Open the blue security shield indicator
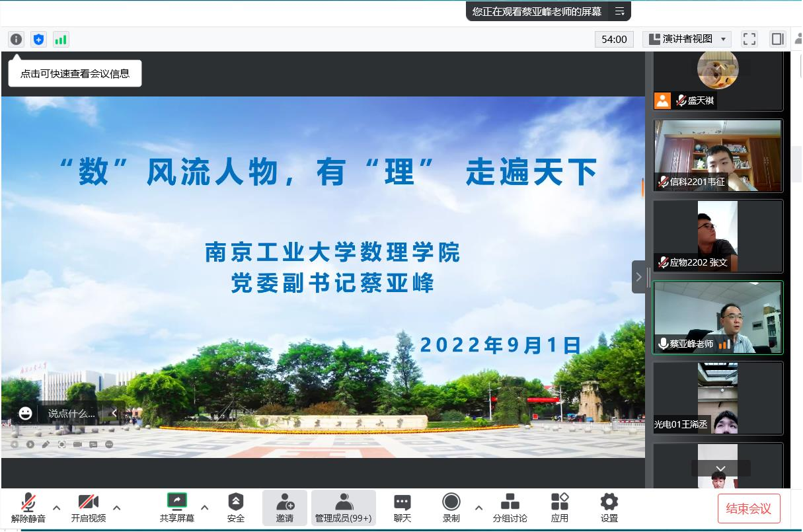 (38, 39)
